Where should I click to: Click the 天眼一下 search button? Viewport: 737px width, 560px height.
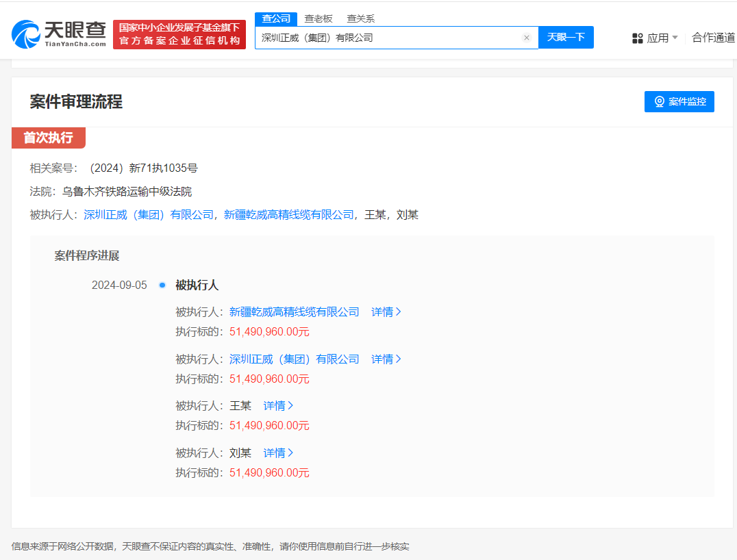tap(566, 37)
